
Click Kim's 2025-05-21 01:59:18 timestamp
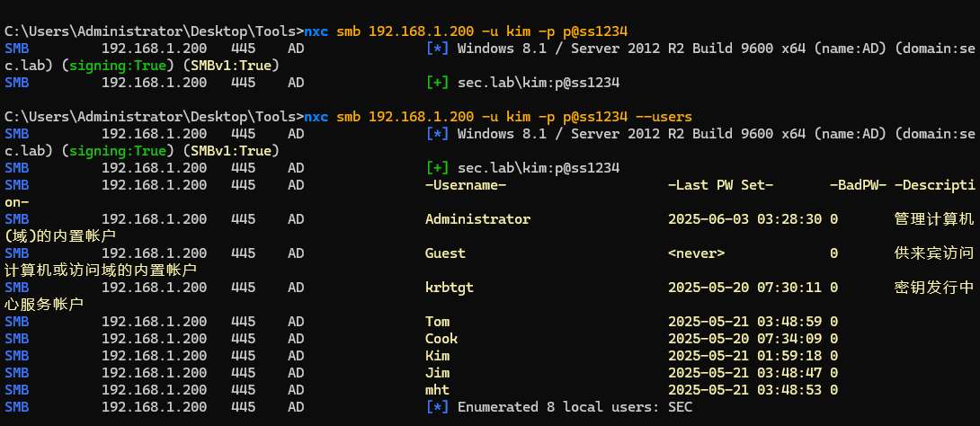click(745, 356)
